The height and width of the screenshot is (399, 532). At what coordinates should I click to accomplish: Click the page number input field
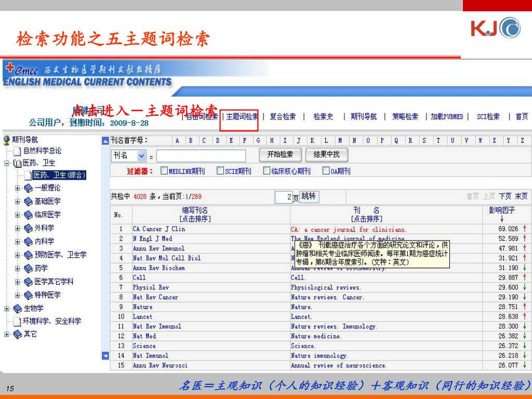tap(284, 197)
